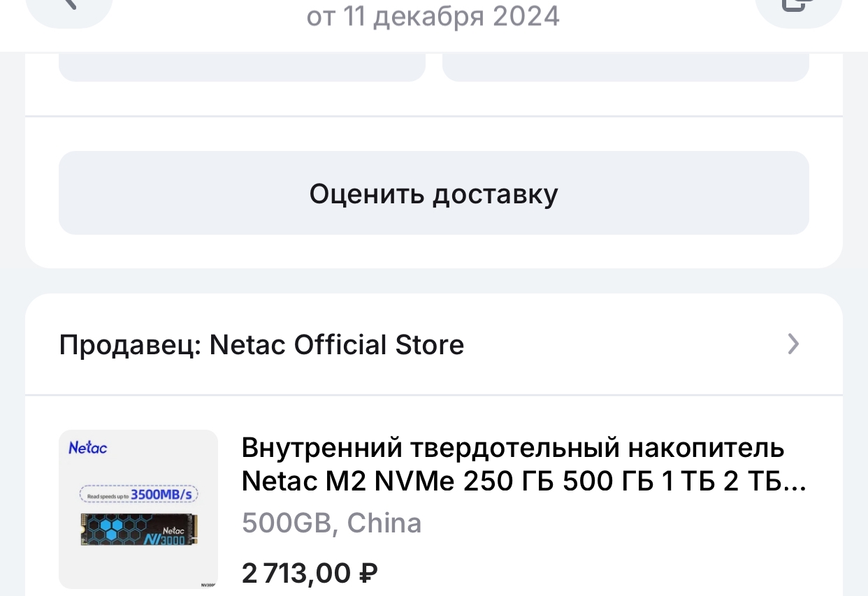Open the Netac SSD product thumbnail
This screenshot has width=868, height=596.
pyautogui.click(x=138, y=509)
